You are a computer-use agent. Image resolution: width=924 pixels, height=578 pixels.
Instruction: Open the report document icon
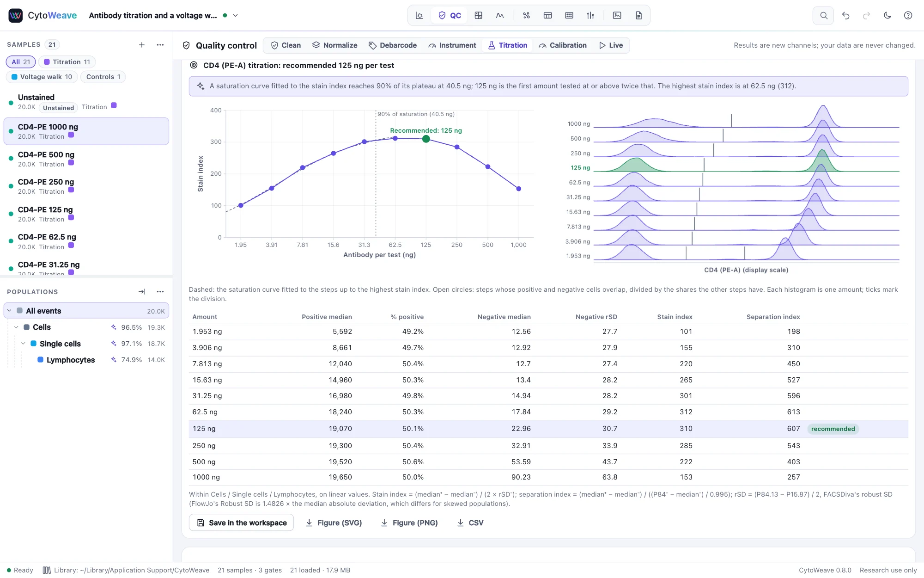point(638,15)
